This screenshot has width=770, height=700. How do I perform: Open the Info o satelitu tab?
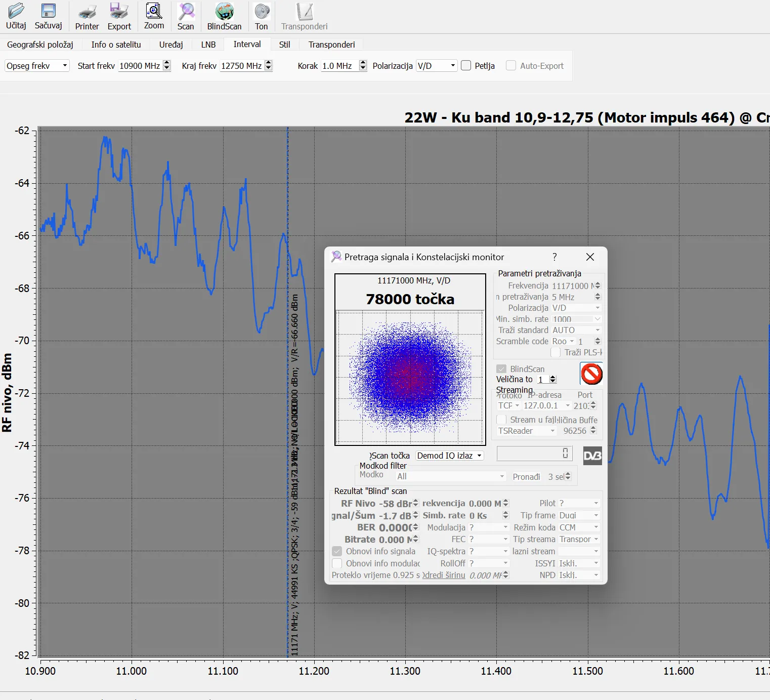pos(116,45)
